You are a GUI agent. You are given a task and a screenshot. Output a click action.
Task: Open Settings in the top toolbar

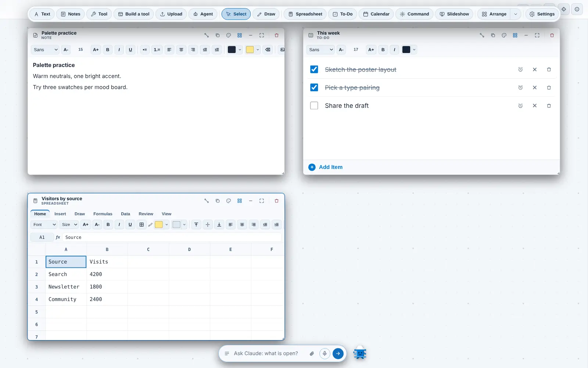(x=542, y=14)
